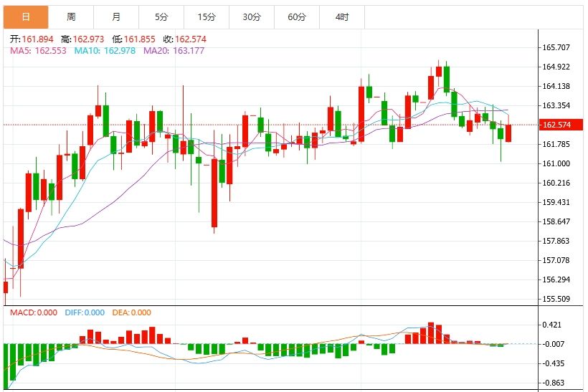
Task: Select the 日 daily chart tab
Action: pos(26,17)
